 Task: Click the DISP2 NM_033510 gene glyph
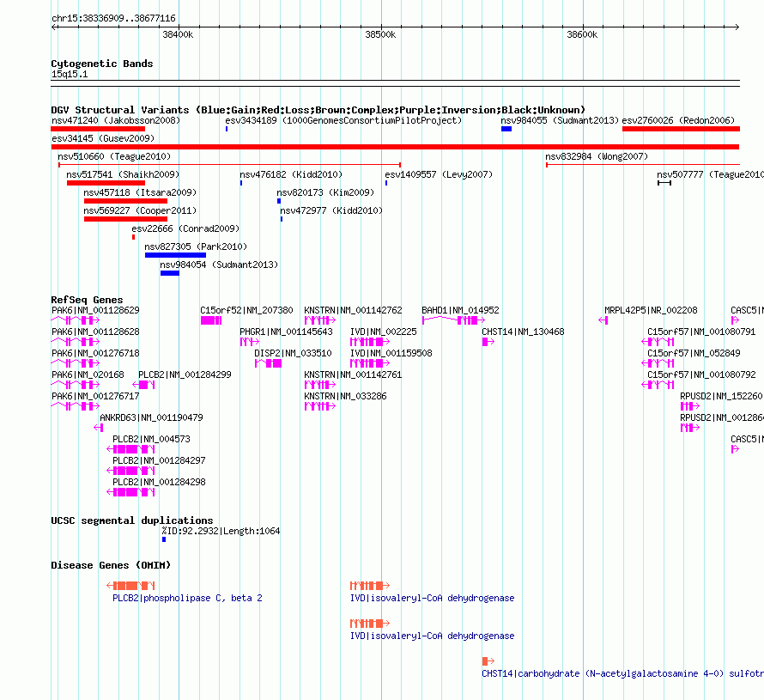tap(268, 363)
